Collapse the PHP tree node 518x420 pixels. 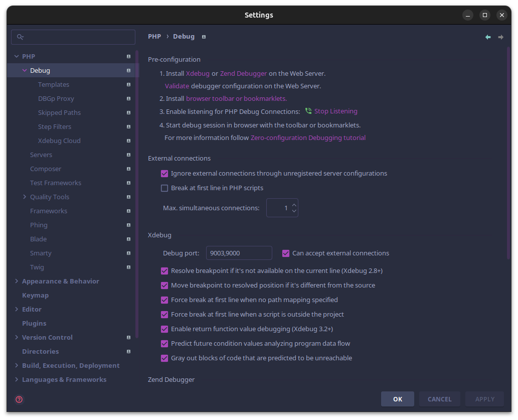(17, 57)
